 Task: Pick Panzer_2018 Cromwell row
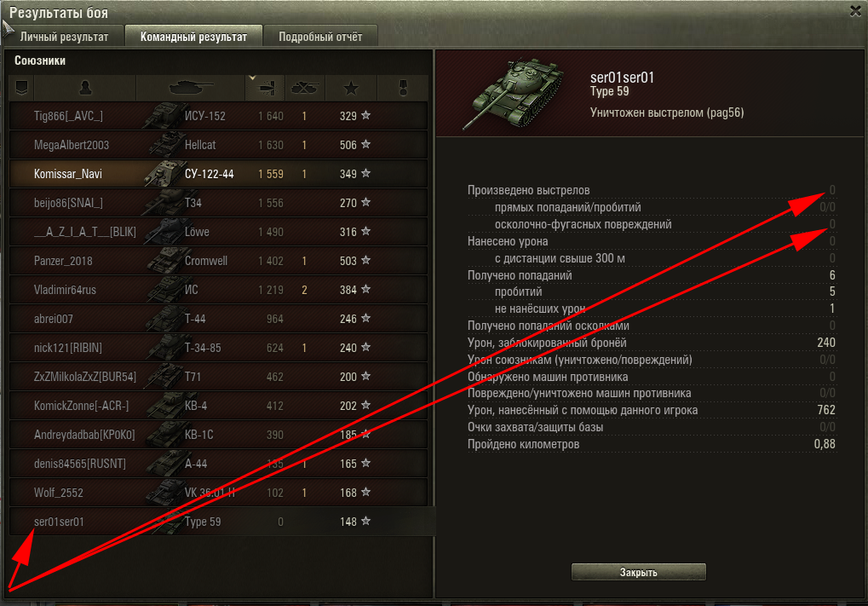(219, 261)
